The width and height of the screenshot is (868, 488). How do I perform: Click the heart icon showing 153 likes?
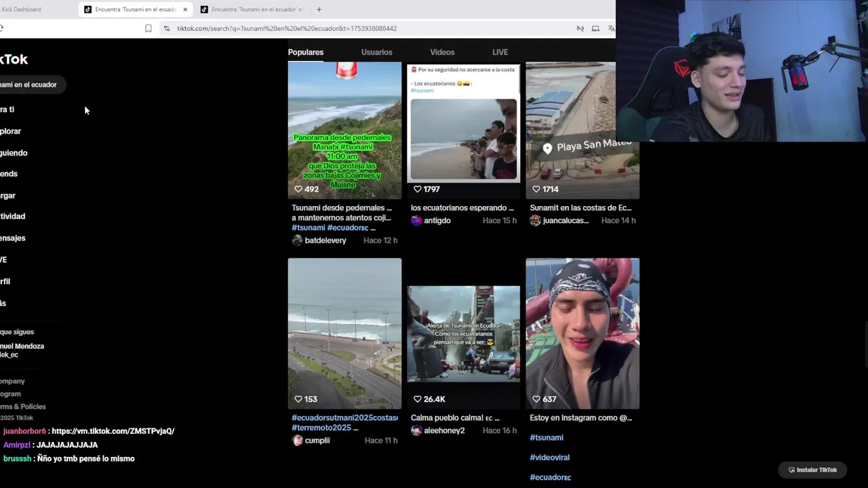pyautogui.click(x=298, y=399)
